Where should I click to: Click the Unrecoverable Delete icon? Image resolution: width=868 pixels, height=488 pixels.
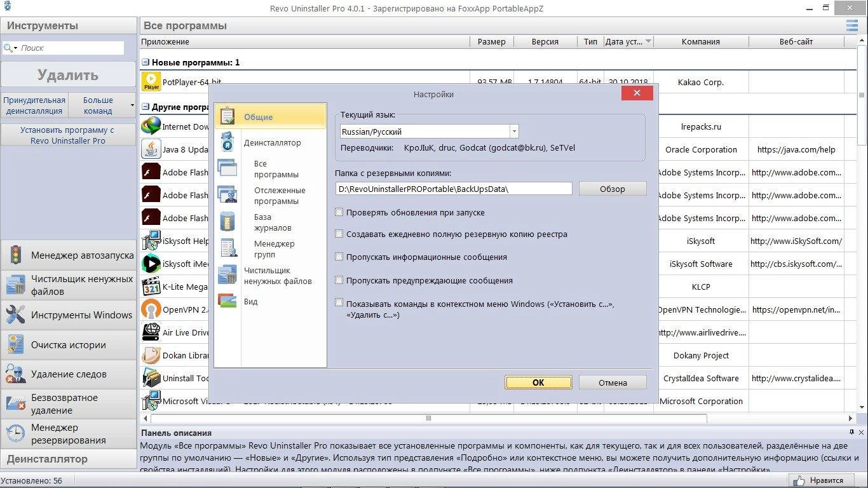pyautogui.click(x=15, y=403)
